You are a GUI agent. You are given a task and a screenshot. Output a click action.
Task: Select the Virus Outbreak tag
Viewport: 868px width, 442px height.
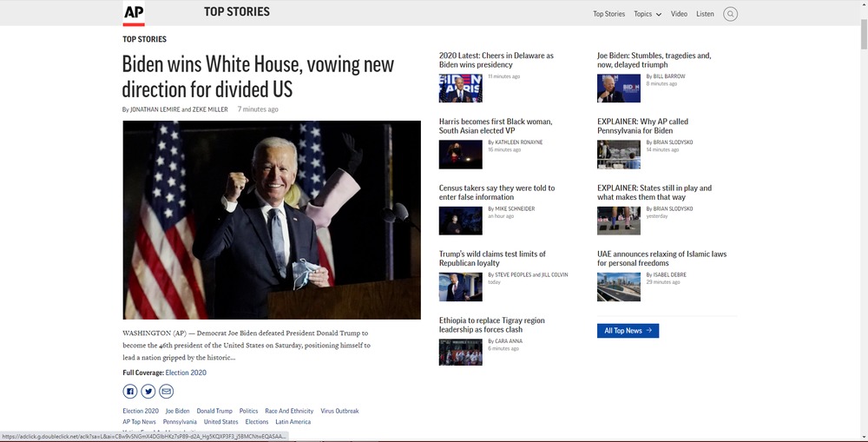(339, 411)
